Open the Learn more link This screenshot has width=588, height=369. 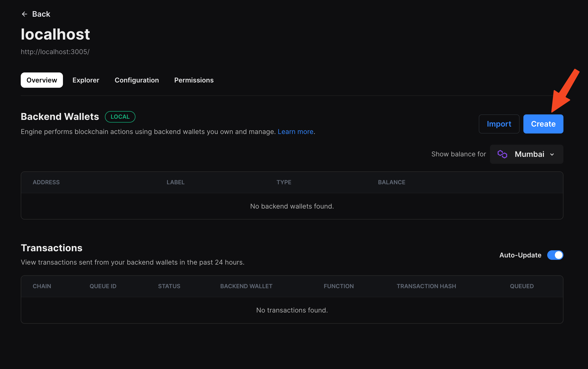pyautogui.click(x=295, y=132)
